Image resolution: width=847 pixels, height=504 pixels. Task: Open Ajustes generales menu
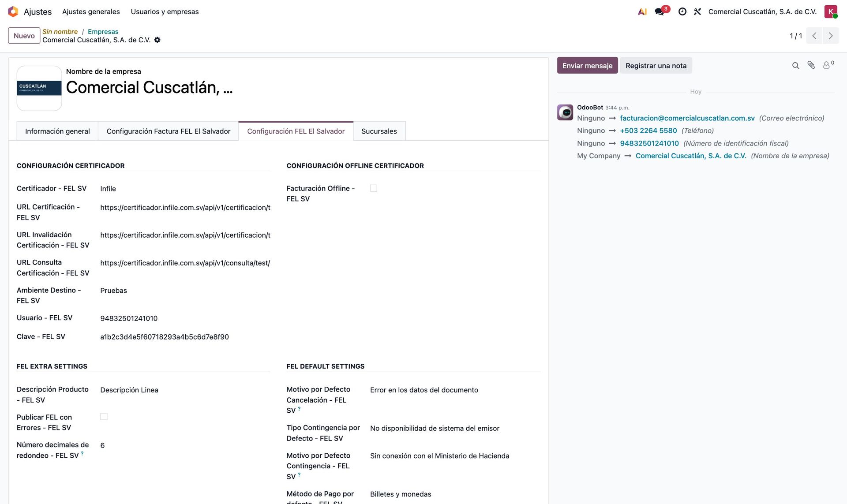tap(91, 11)
